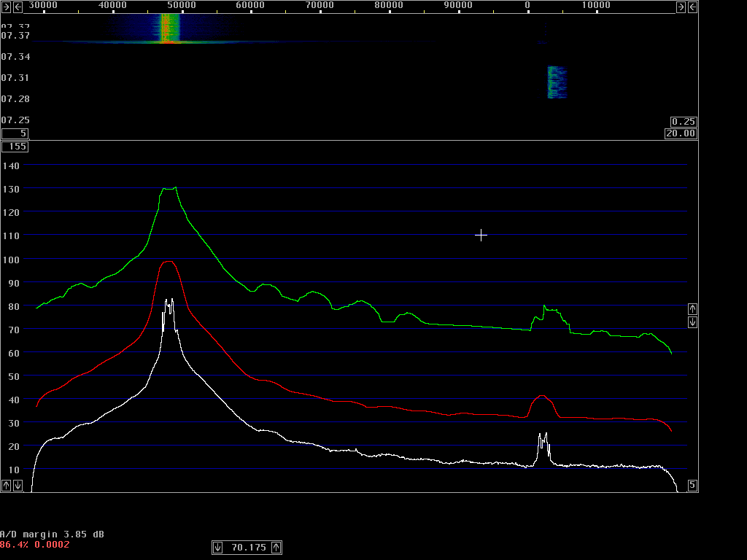
Task: Click the 130 dB axis label
Action: pyautogui.click(x=11, y=189)
